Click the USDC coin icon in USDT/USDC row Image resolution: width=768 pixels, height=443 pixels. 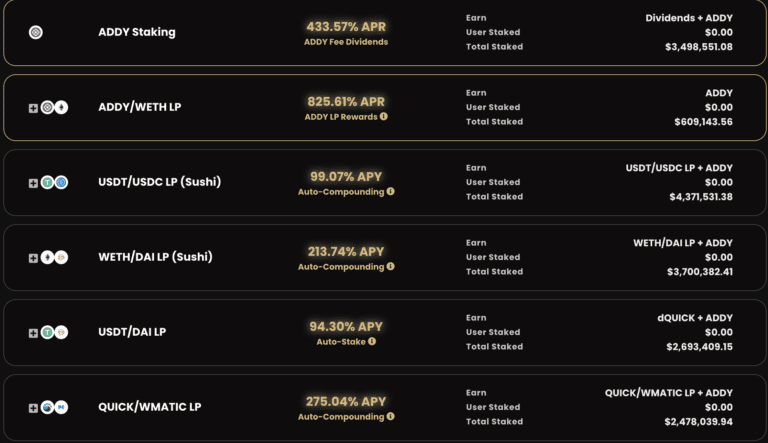click(x=61, y=182)
